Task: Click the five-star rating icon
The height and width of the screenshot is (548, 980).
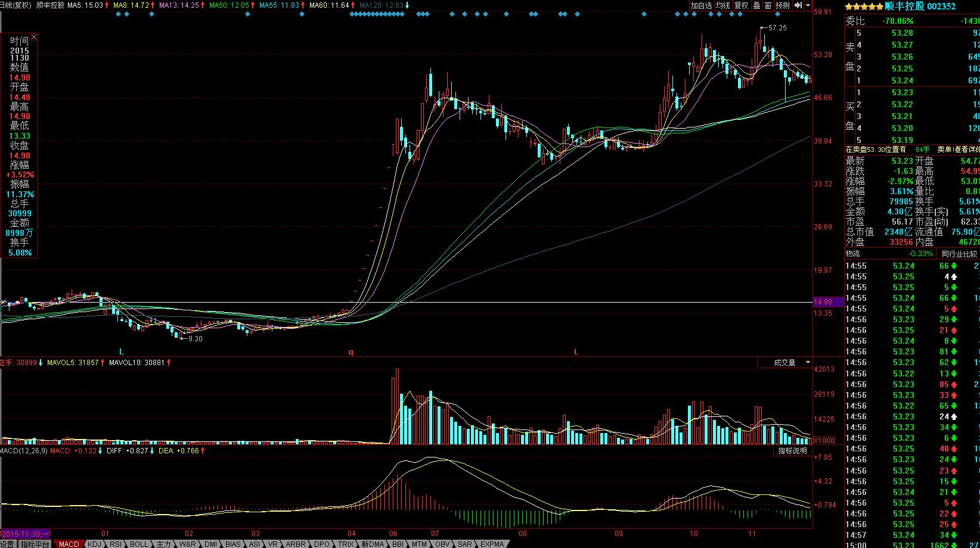Action: coord(864,7)
